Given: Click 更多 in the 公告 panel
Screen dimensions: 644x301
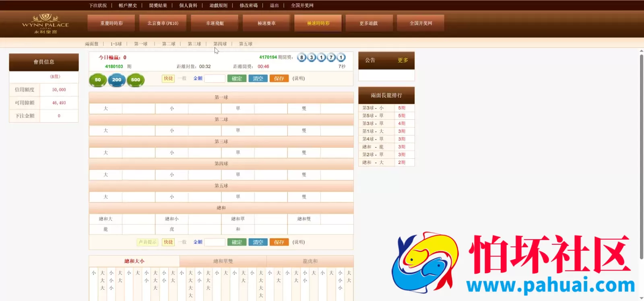Looking at the screenshot, I should 402,60.
